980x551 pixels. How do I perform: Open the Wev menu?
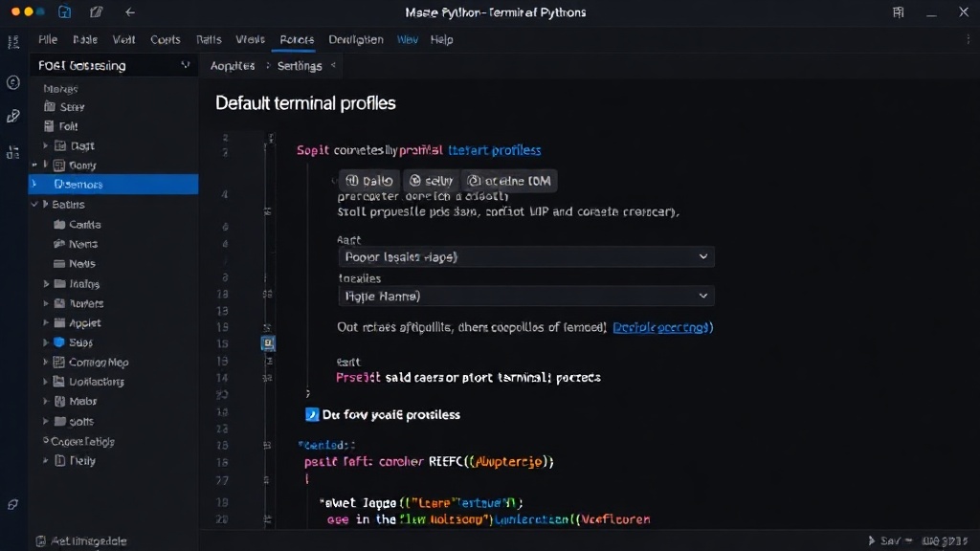(x=407, y=39)
